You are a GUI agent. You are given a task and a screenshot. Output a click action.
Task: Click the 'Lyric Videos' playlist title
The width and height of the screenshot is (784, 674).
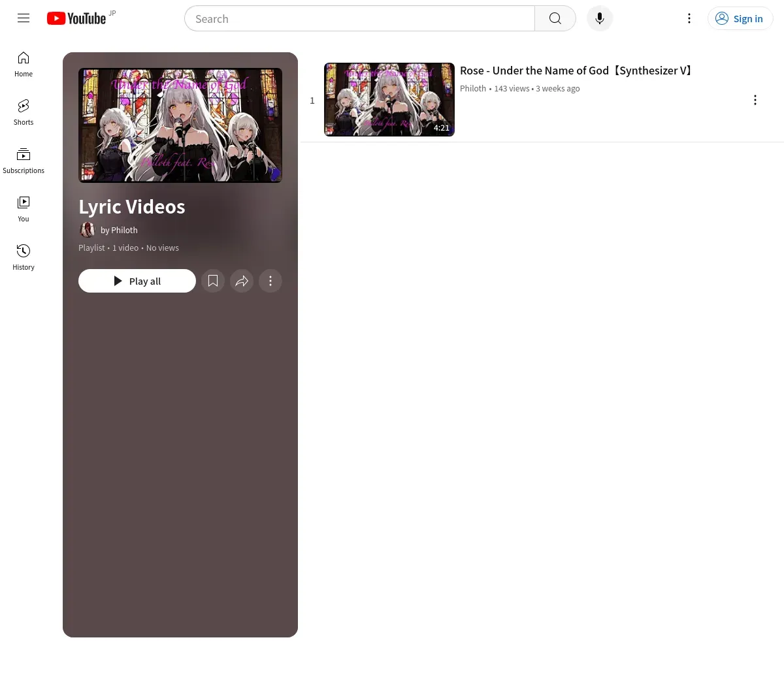(x=132, y=206)
